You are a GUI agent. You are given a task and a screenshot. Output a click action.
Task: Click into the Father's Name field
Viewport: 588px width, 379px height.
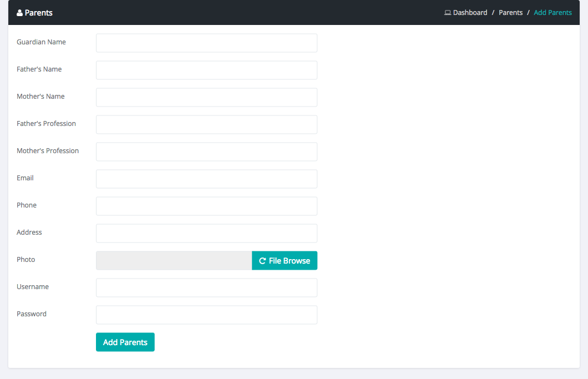(x=206, y=70)
